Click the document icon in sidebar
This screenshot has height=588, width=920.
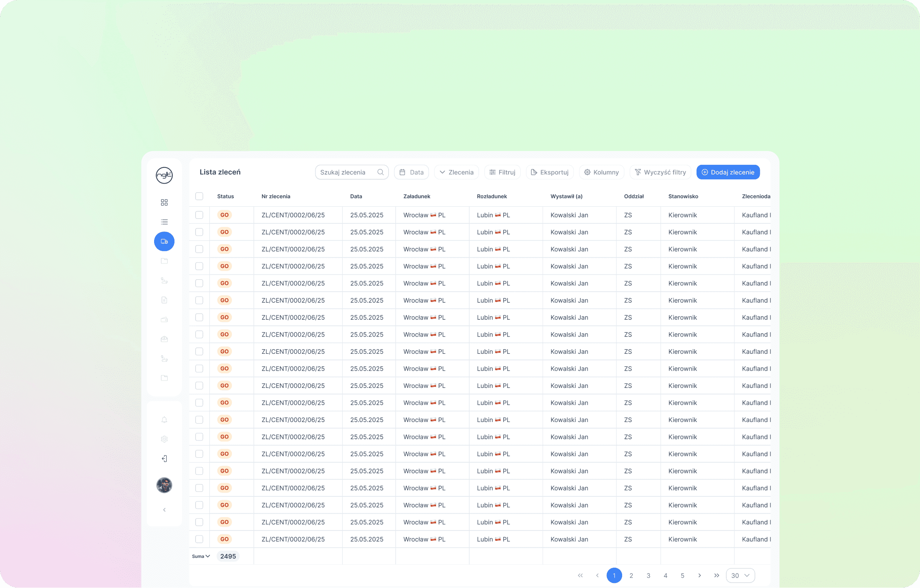164,300
